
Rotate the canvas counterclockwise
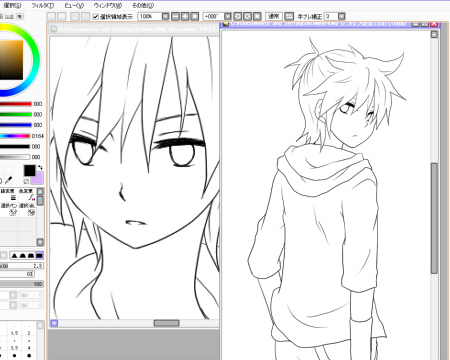point(237,16)
